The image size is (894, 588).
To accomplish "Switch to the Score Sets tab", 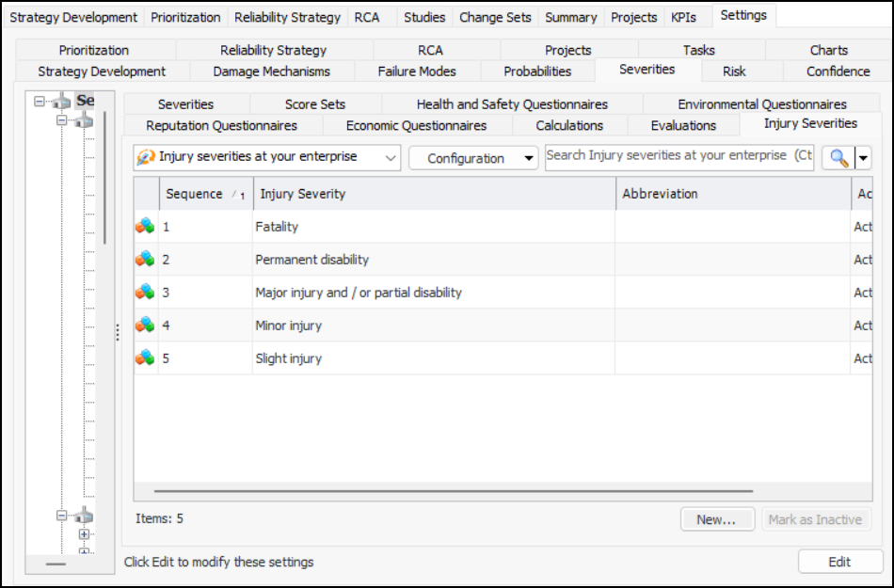I will point(314,104).
